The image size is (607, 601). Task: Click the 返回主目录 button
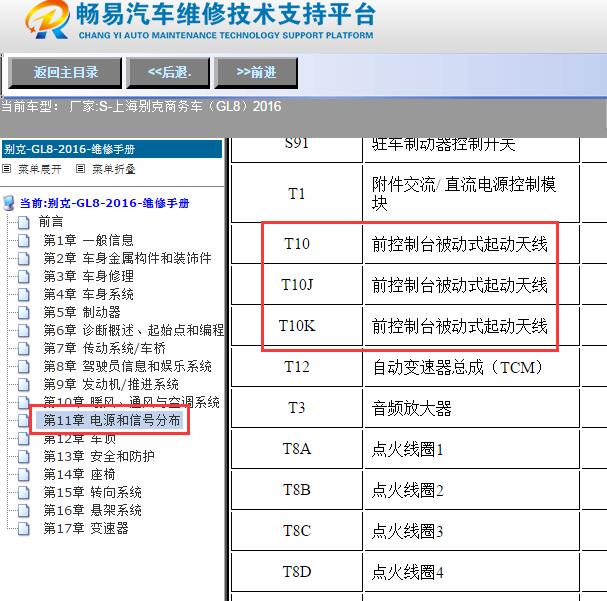tap(65, 73)
